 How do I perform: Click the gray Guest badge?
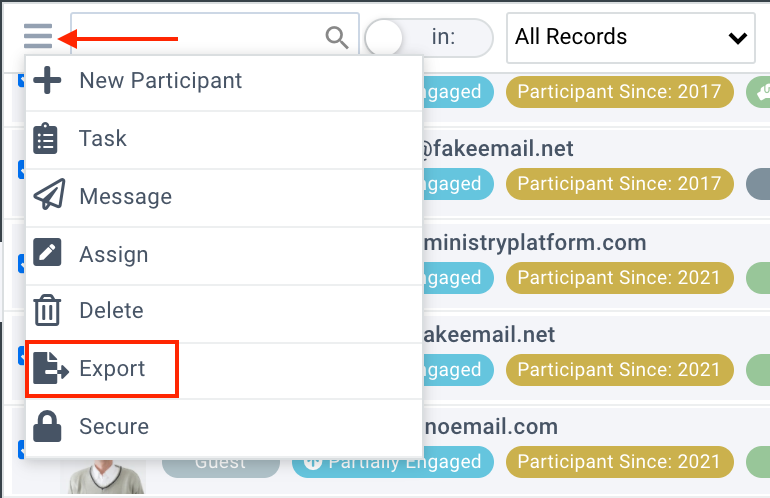220,462
